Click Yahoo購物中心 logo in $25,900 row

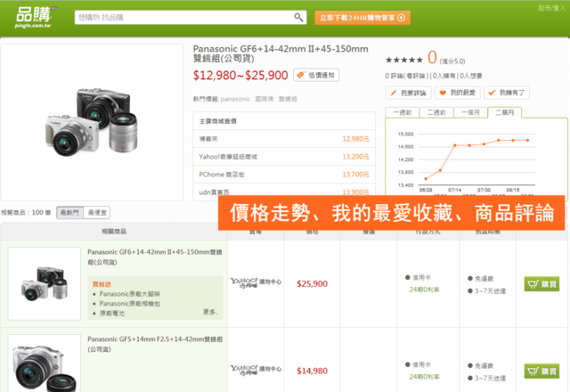(256, 282)
